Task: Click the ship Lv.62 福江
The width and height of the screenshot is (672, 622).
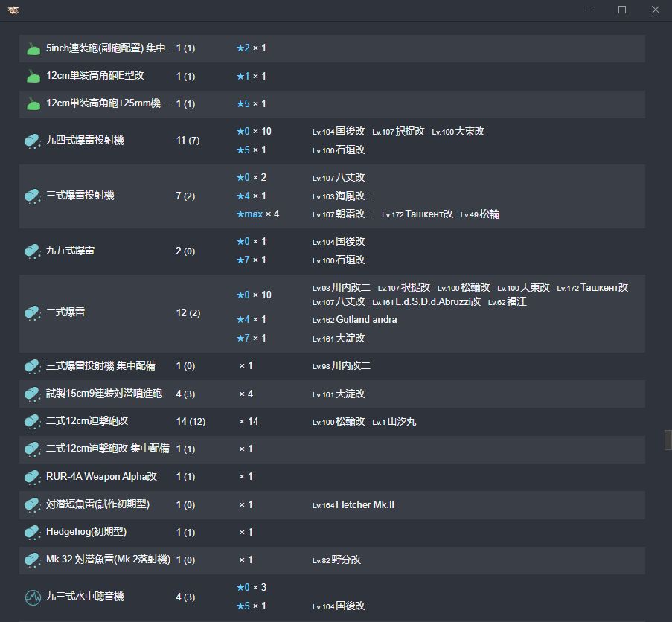Action: pyautogui.click(x=508, y=302)
